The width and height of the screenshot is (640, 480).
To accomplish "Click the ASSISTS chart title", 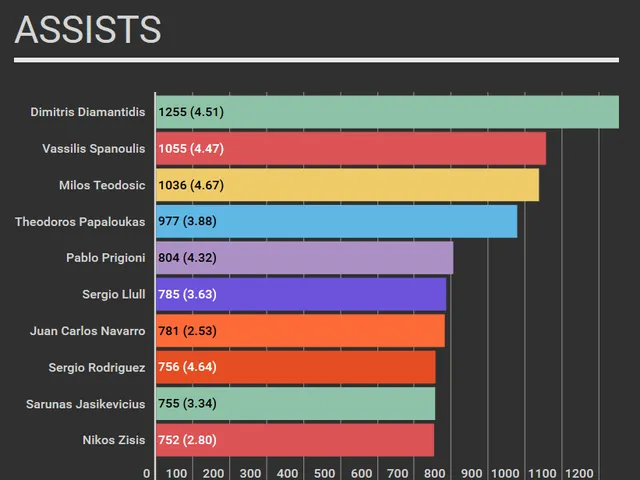I will pos(88,30).
